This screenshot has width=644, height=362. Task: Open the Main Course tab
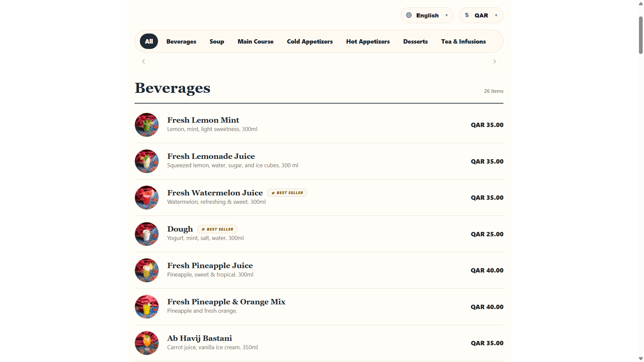pos(255,42)
